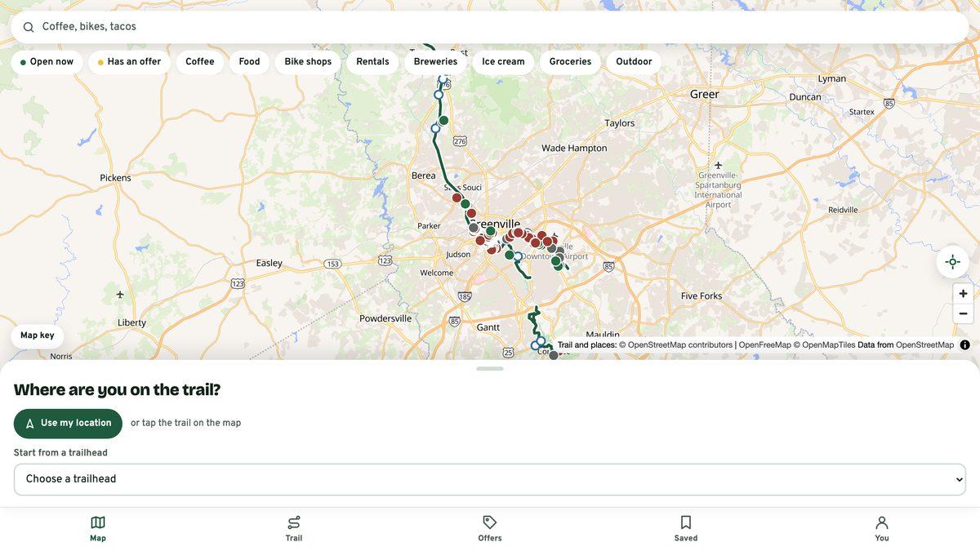Click Use my location button
This screenshot has width=980, height=551.
click(68, 424)
